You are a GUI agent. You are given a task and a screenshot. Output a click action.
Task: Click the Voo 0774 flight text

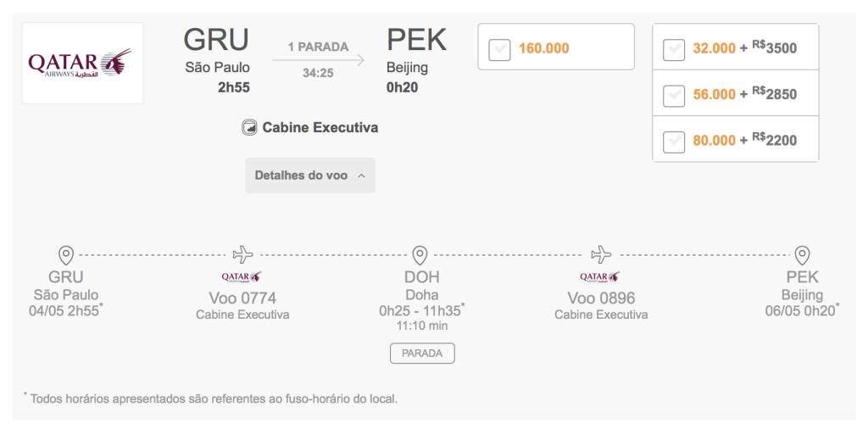point(242,298)
